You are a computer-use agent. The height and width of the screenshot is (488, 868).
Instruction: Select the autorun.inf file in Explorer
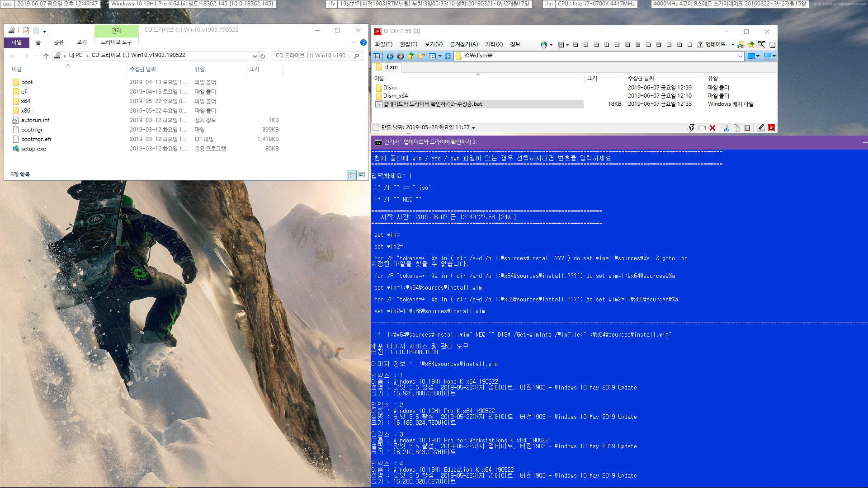tap(35, 120)
